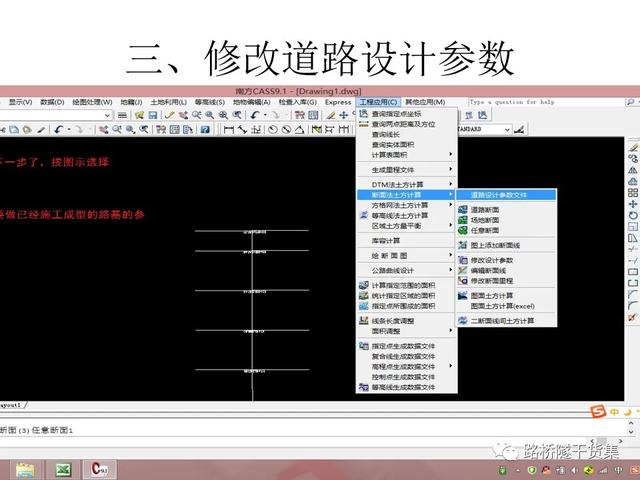
Task: Click the 查询指定点坐标 menu item icon
Action: point(364,113)
